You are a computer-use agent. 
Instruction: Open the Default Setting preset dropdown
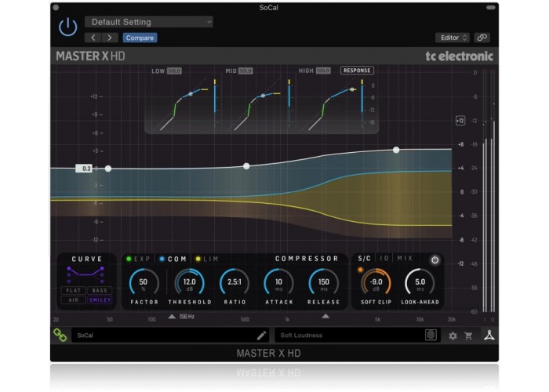tap(149, 22)
